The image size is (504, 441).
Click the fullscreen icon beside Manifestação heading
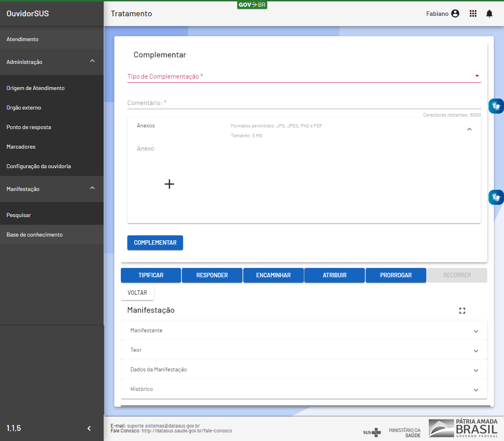462,311
